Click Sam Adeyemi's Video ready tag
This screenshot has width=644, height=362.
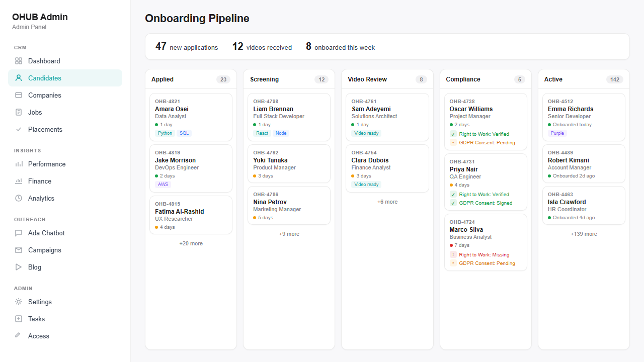coord(366,133)
